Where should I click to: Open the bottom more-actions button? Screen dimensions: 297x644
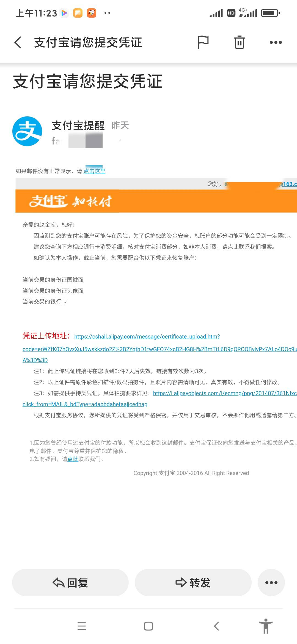click(x=271, y=583)
